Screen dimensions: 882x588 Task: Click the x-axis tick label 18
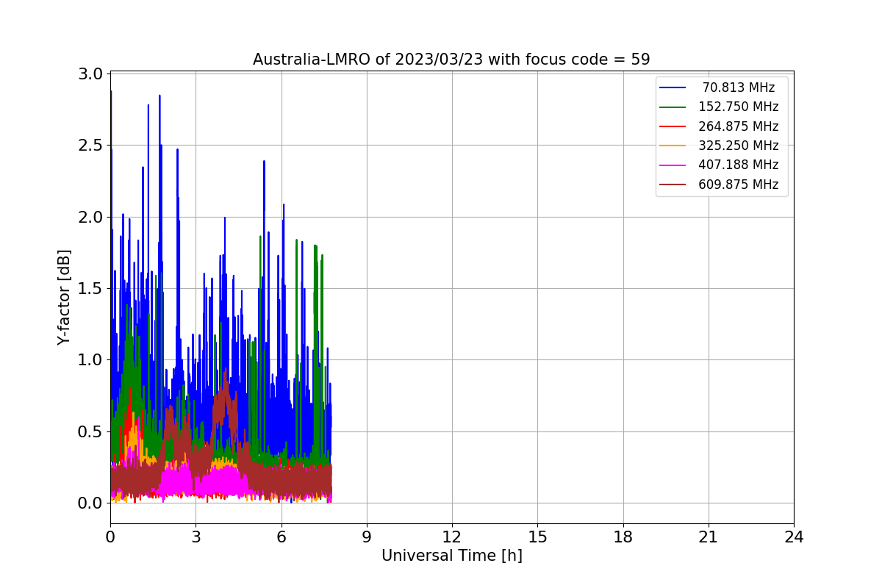(623, 537)
